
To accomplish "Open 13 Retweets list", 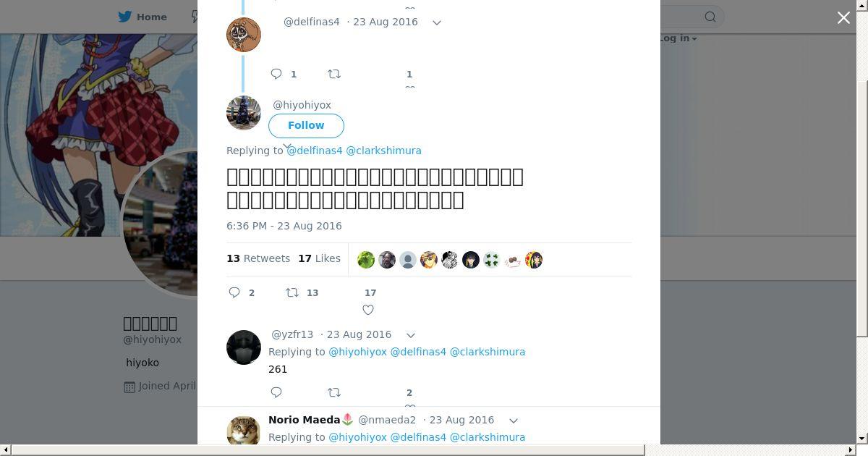I will tap(258, 258).
